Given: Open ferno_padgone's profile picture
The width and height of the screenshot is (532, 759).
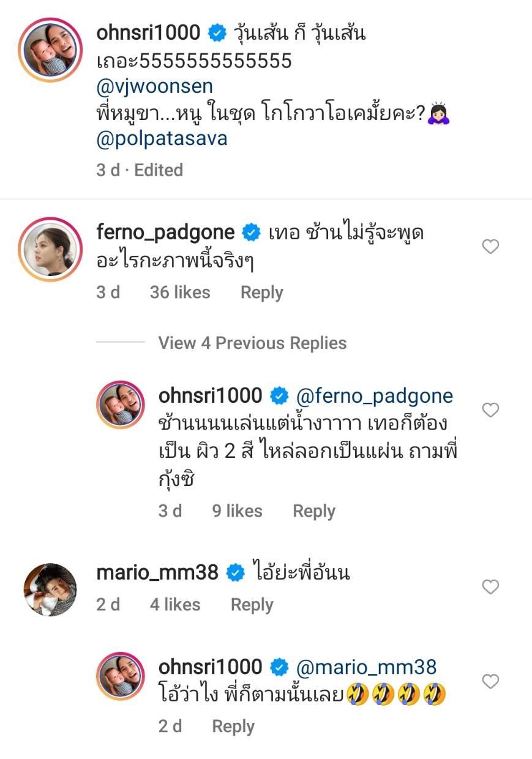Looking at the screenshot, I should [50, 248].
